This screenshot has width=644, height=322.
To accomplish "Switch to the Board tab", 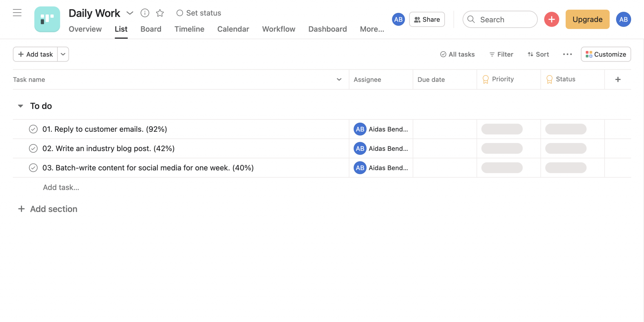I will click(151, 29).
